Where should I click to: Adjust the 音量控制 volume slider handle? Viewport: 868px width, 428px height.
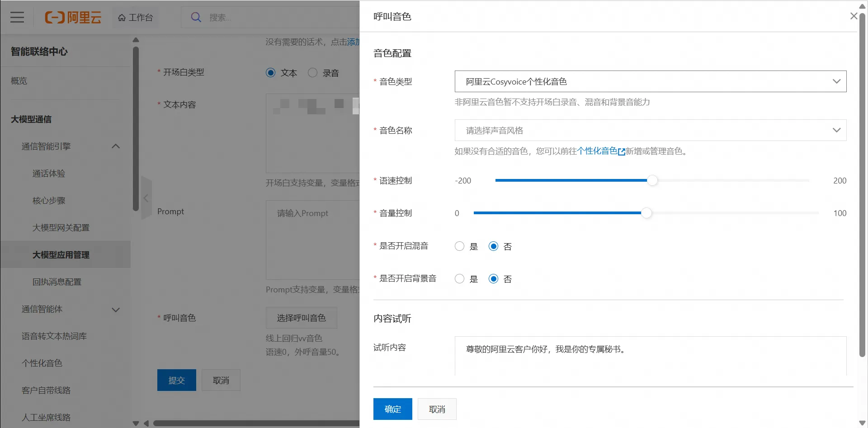point(646,213)
